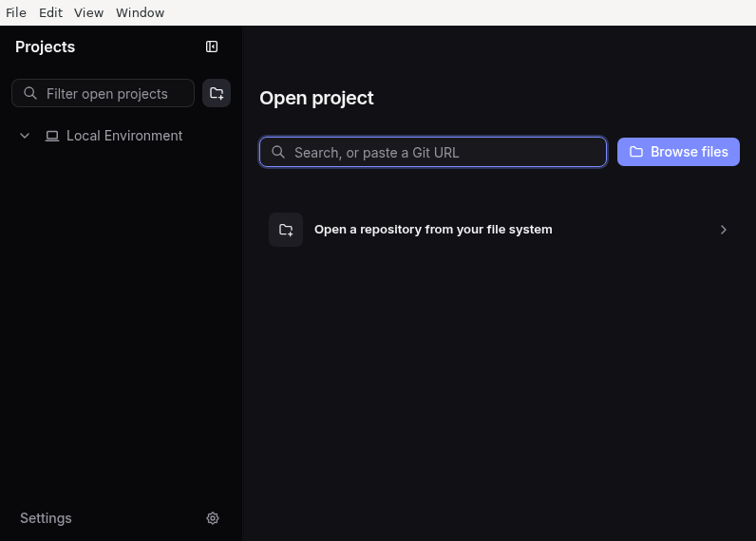Click the right chevron on repository row
Image resolution: width=756 pixels, height=541 pixels.
[x=723, y=230]
